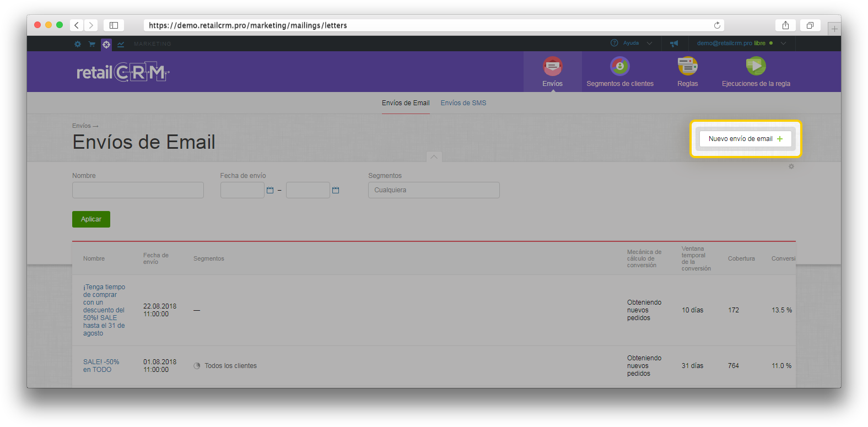Expand the Ayuda dropdown arrow
The height and width of the screenshot is (427, 868).
pos(649,44)
